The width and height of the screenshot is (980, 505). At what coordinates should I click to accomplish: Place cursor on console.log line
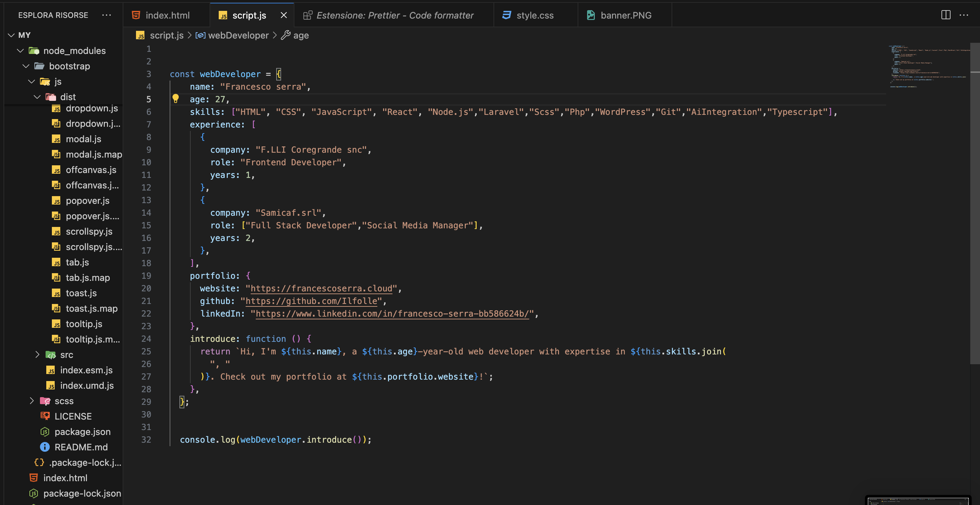[275, 440]
